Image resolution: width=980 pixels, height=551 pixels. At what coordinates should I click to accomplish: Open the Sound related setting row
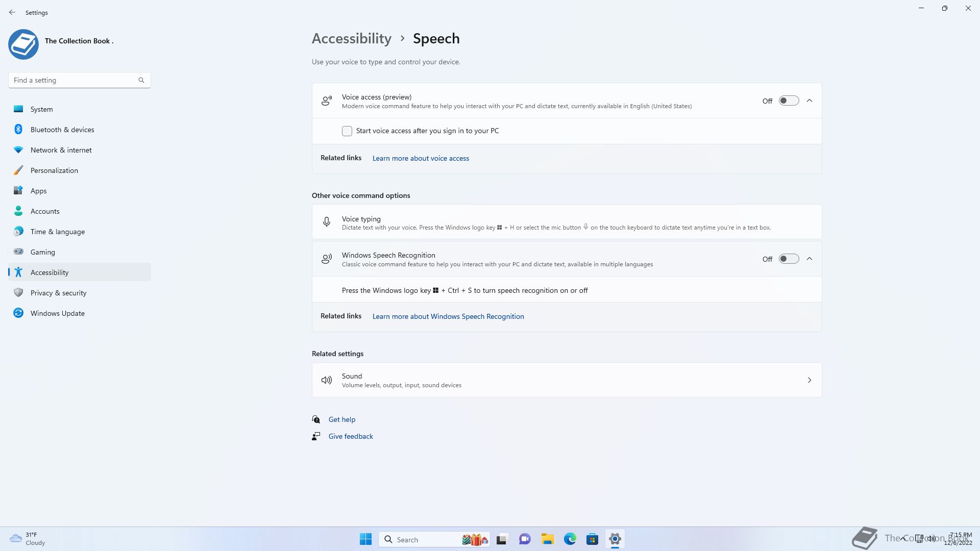click(x=567, y=380)
